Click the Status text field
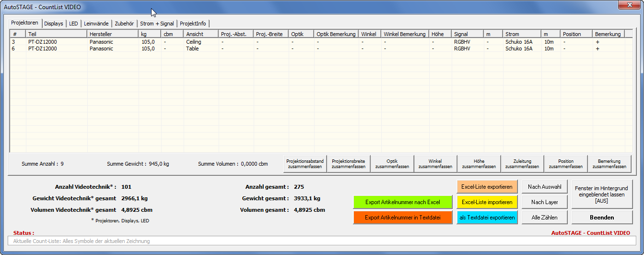 coord(321,241)
